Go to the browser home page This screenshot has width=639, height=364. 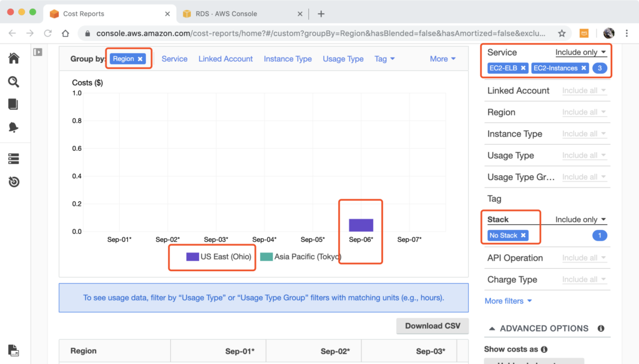click(65, 34)
